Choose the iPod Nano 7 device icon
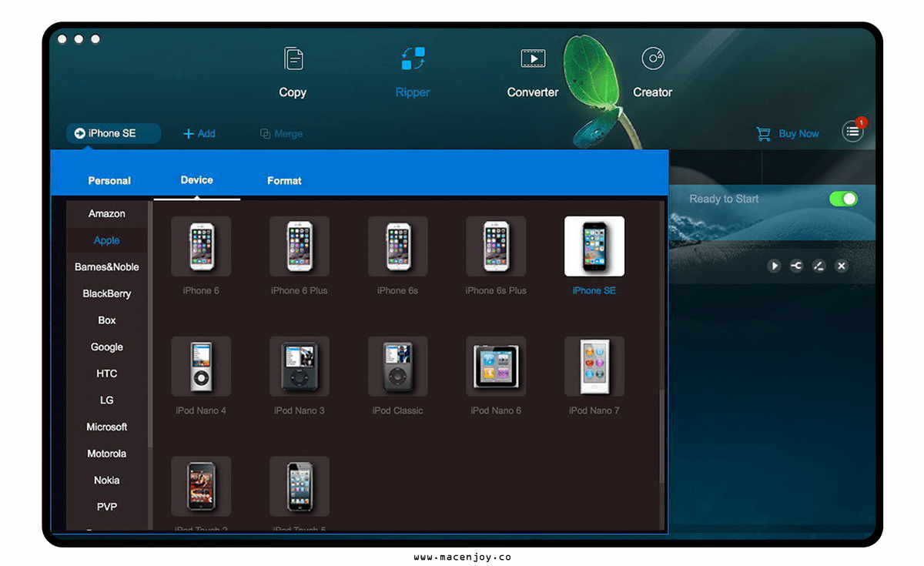 click(594, 367)
